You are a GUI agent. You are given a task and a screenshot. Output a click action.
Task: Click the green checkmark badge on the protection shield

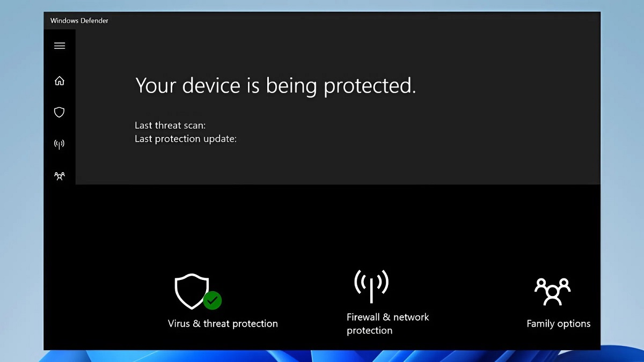(x=212, y=301)
